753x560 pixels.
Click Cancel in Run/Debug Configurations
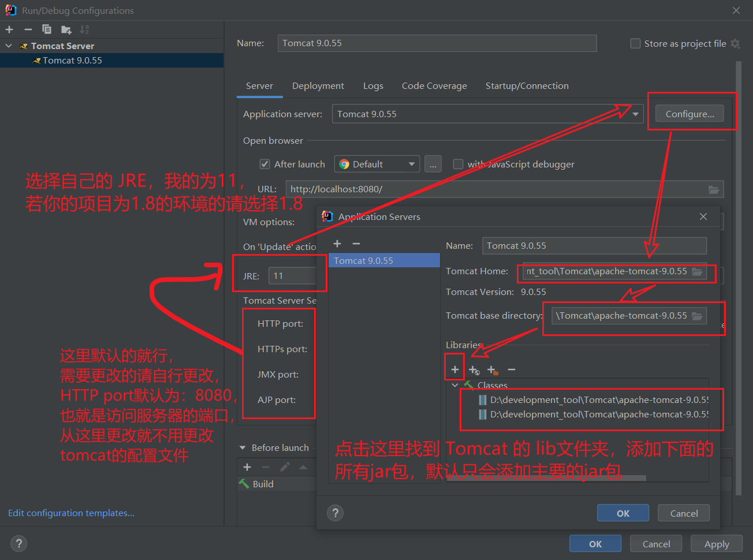click(657, 544)
